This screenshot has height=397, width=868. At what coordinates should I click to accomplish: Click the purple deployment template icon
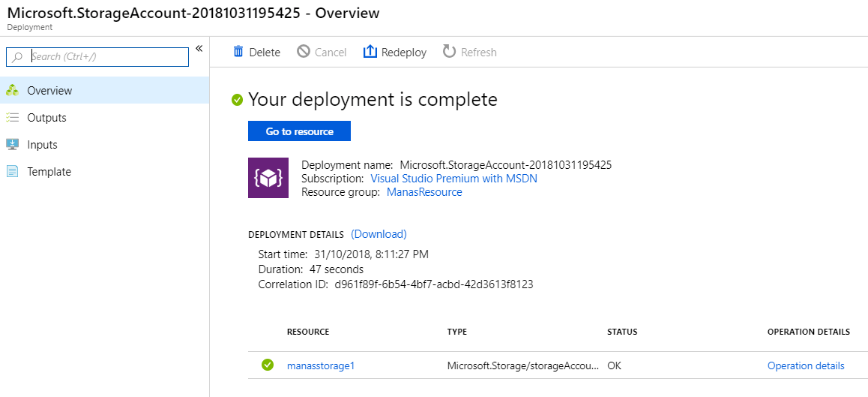[x=268, y=178]
